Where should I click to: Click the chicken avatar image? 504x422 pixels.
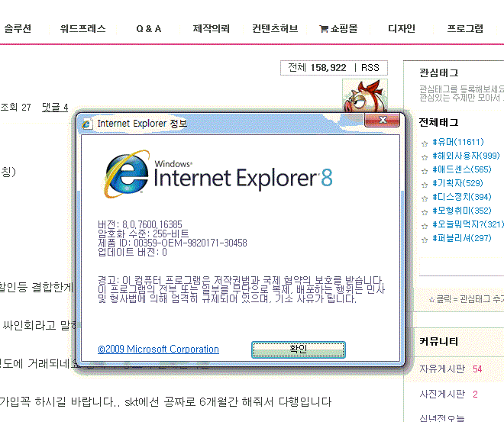coord(365,95)
